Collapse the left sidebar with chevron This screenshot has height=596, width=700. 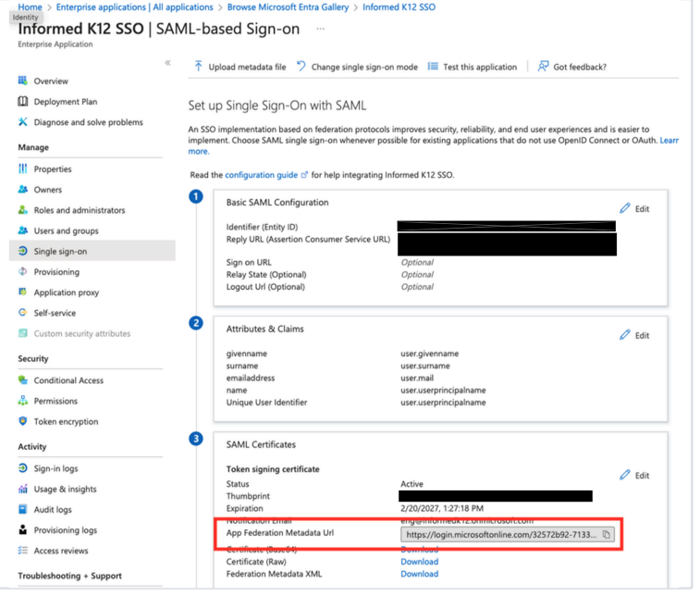coord(167,63)
